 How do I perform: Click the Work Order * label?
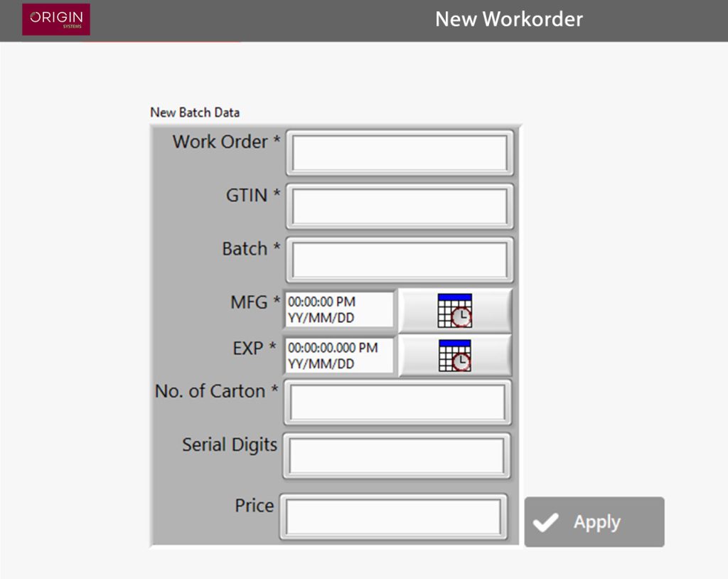tap(226, 142)
